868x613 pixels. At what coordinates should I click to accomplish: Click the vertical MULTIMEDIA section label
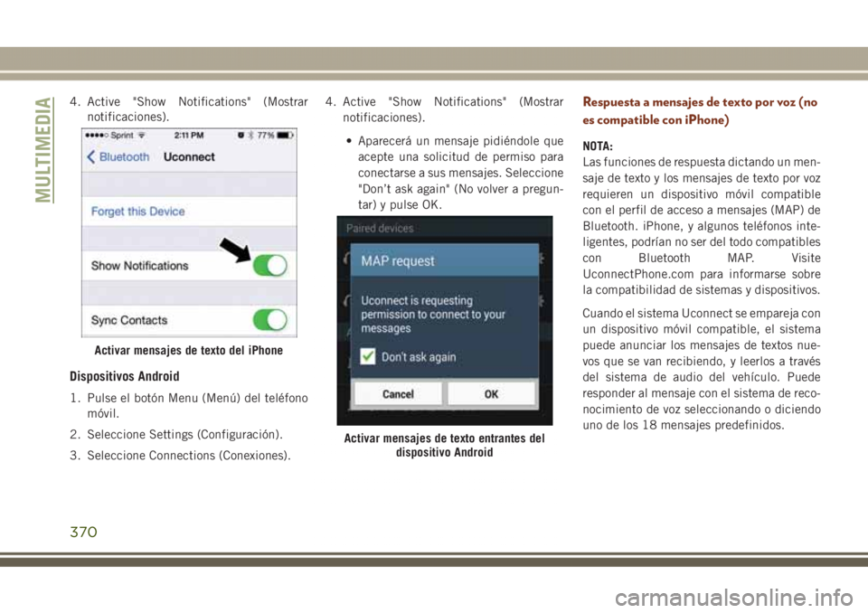(43, 149)
